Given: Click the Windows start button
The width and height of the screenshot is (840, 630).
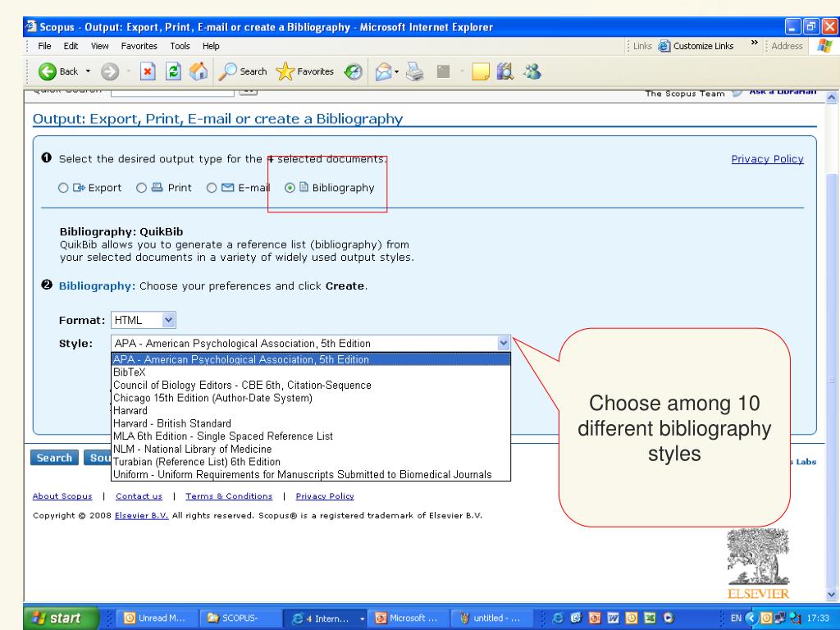Looking at the screenshot, I should pos(60,618).
